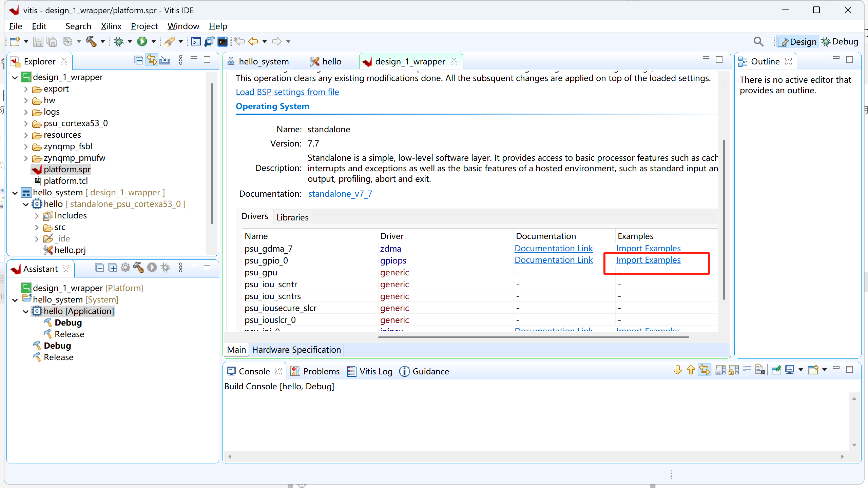
Task: Select platform.tcl file in Explorer
Action: tap(65, 181)
